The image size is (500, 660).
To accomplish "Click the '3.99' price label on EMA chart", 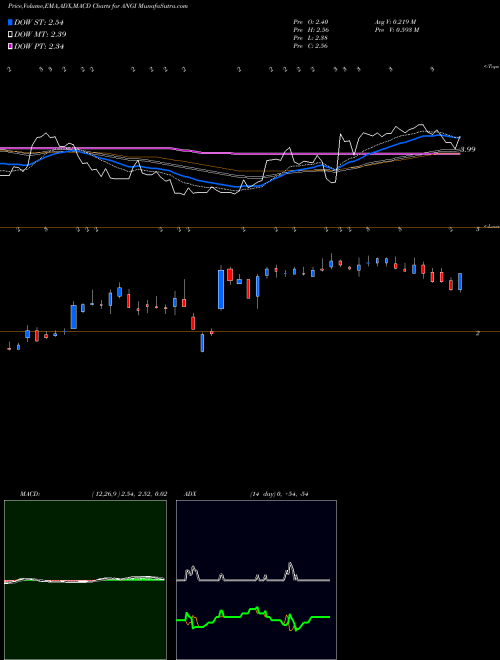I will pyautogui.click(x=468, y=149).
